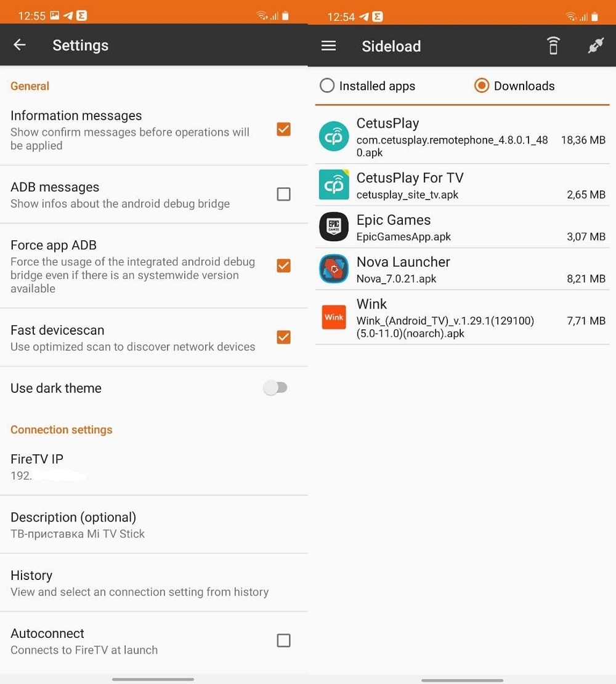This screenshot has width=616, height=684.
Task: Select the Wink Android TV apk file name
Action: coord(445,327)
